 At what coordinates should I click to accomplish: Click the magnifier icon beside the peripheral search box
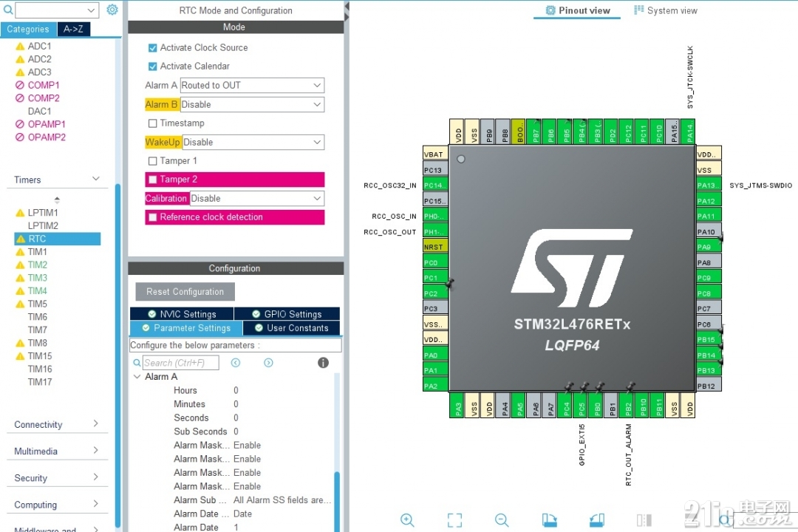coord(7,10)
